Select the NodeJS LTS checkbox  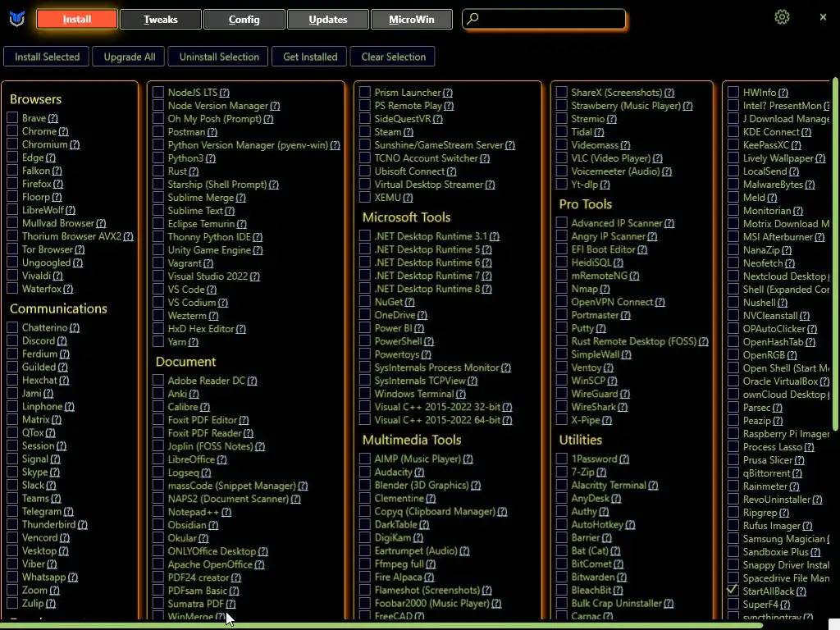tap(158, 92)
